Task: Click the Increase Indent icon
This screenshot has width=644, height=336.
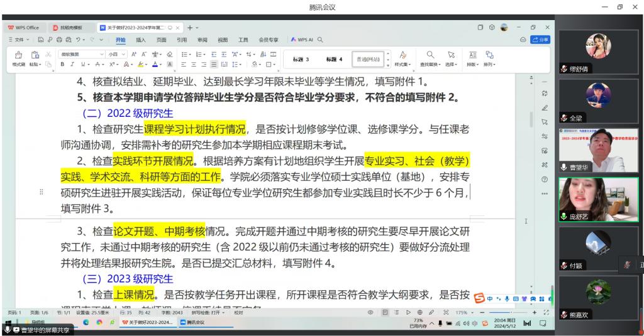Action: pos(224,54)
